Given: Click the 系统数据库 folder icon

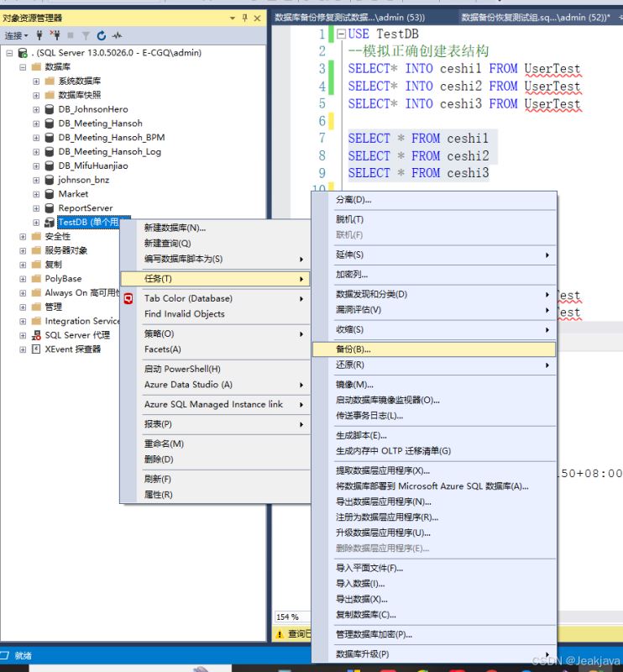Looking at the screenshot, I should (x=50, y=81).
